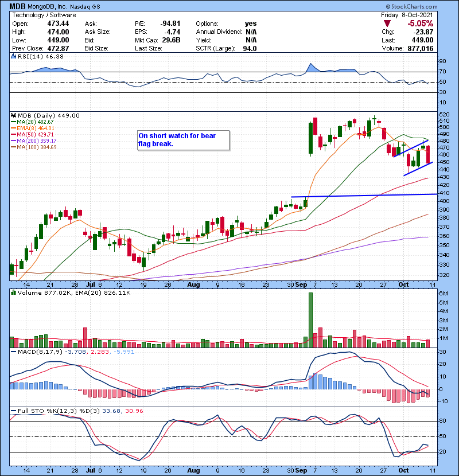The image size is (459, 476).
Task: Click the MongoDB, Inc. company name
Action: [x=47, y=6]
